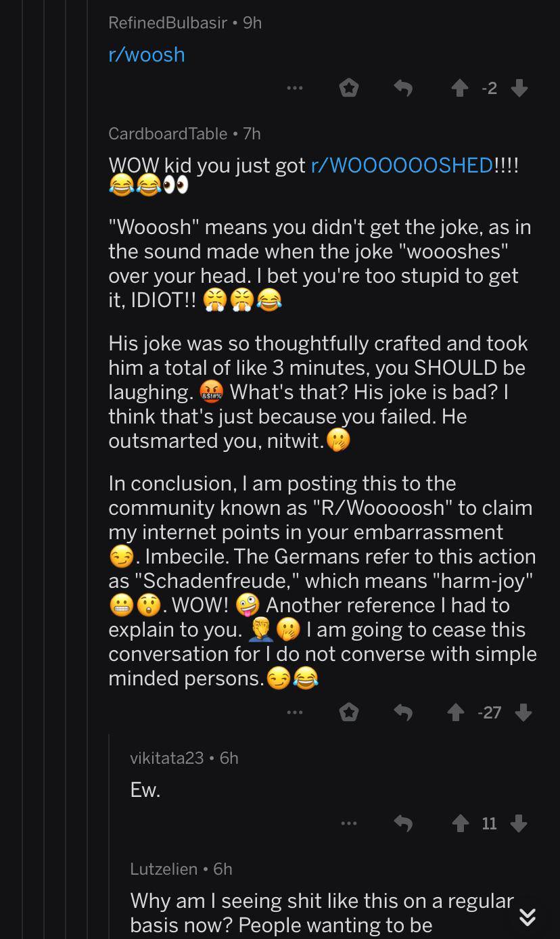The image size is (560, 939).
Task: Open RefinedBulbasir's user profile
Action: [167, 22]
